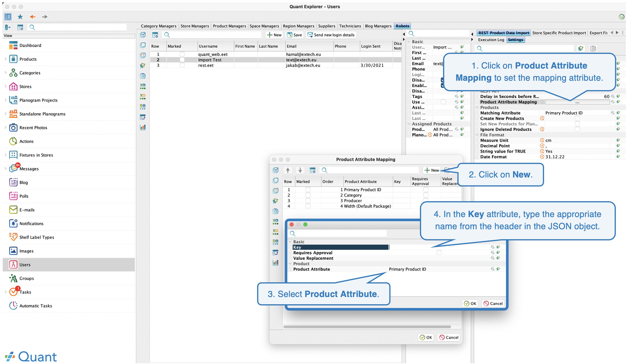The height and width of the screenshot is (364, 628).
Task: Click Save button in users toolbar
Action: pyautogui.click(x=294, y=35)
